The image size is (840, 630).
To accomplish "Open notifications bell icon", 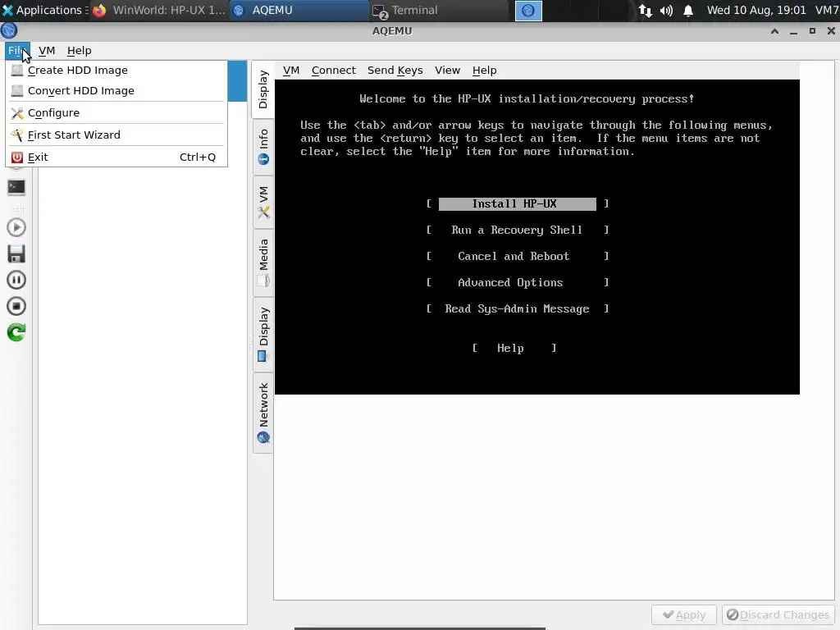I will pos(688,10).
